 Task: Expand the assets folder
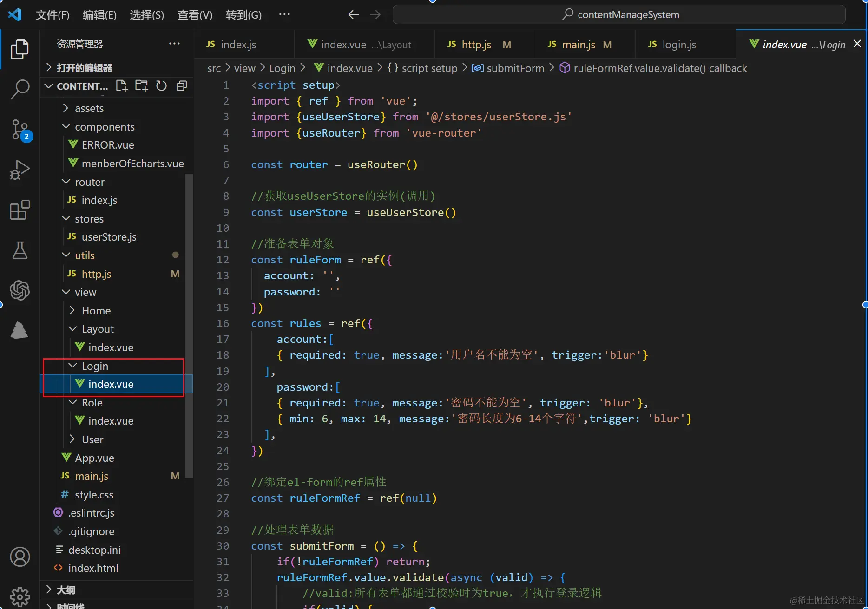[x=89, y=108]
